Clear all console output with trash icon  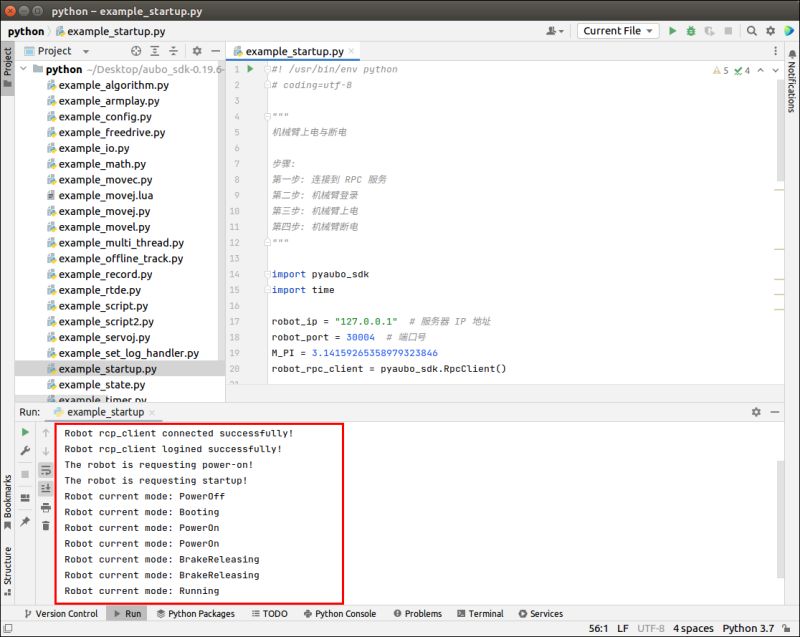[46, 522]
